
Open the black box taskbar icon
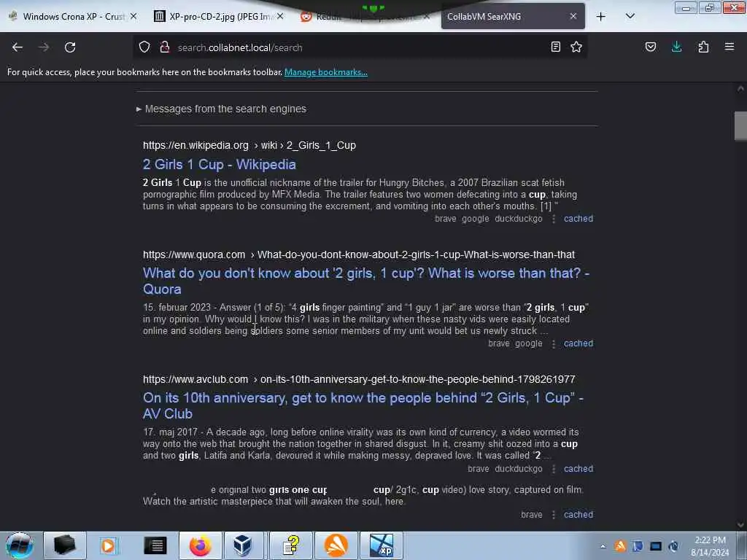click(x=65, y=545)
